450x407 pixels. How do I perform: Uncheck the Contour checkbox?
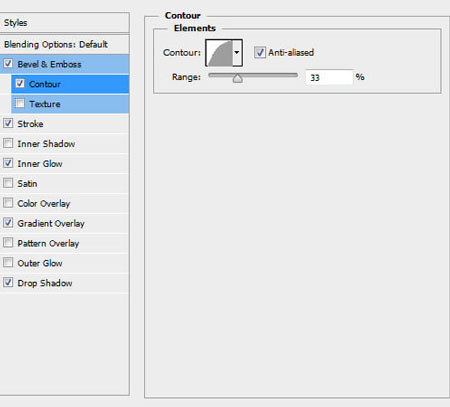pos(20,83)
